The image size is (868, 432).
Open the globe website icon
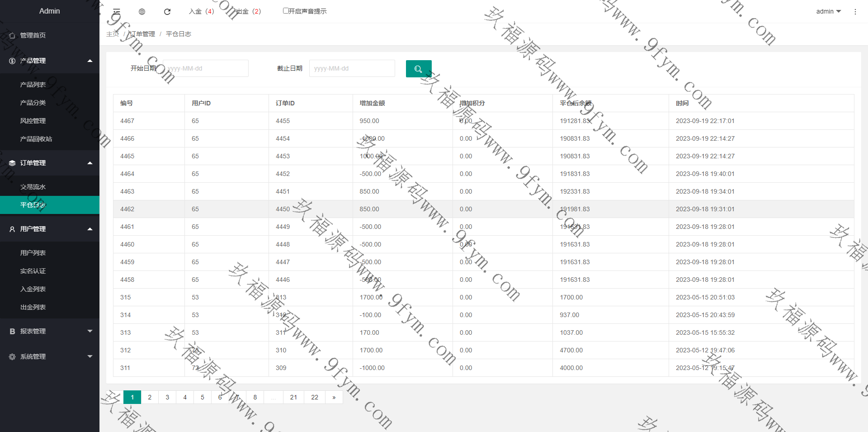pos(142,12)
